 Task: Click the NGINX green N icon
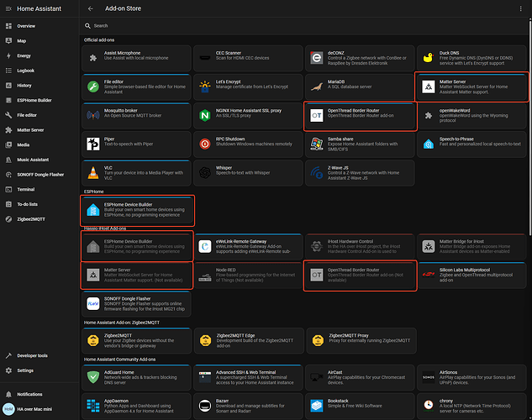pos(205,116)
